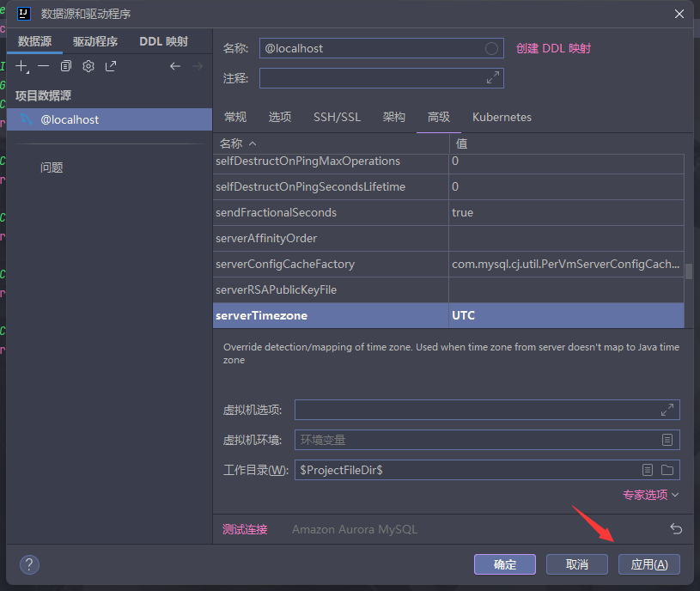Switch to the SSH/SSL tab
700x591 pixels.
(337, 117)
